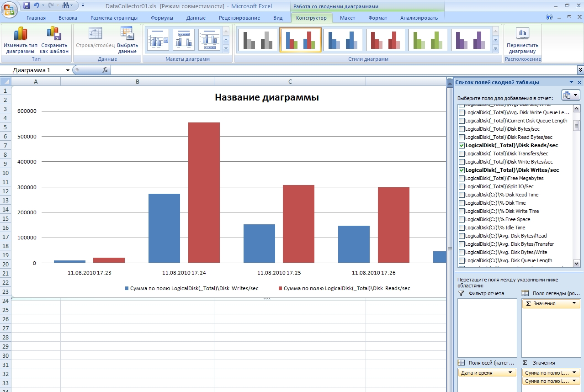This screenshot has width=584, height=392.
Task: Open the field list layout options icon
Action: 570,95
